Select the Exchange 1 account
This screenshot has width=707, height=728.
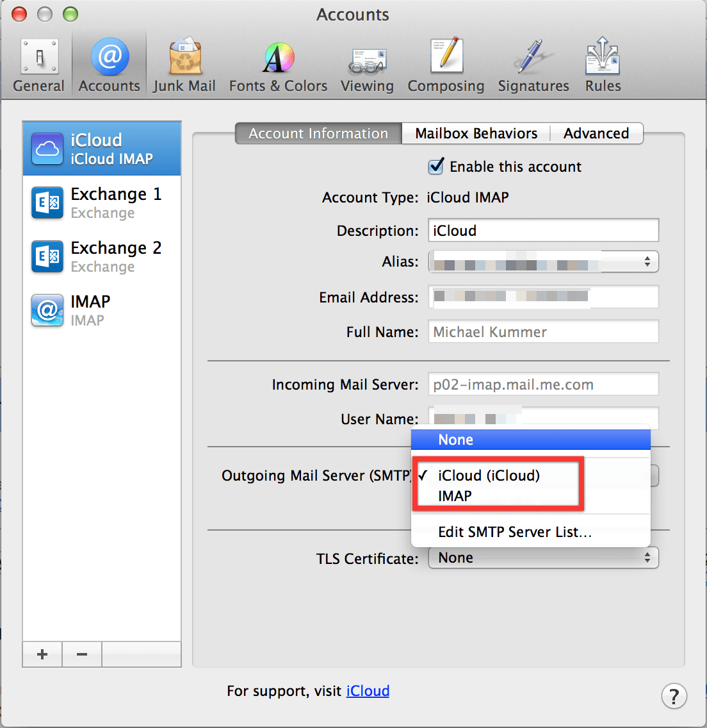[102, 203]
